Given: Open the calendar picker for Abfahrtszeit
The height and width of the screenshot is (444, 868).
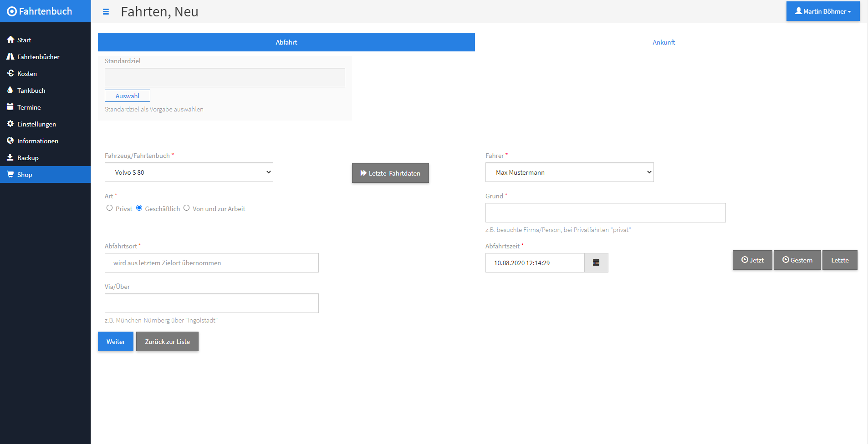Looking at the screenshot, I should tap(596, 262).
